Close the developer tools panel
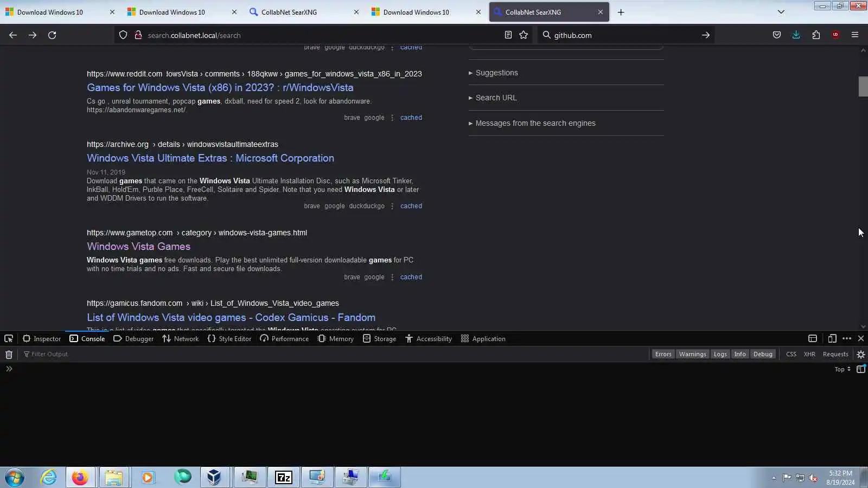 (861, 339)
